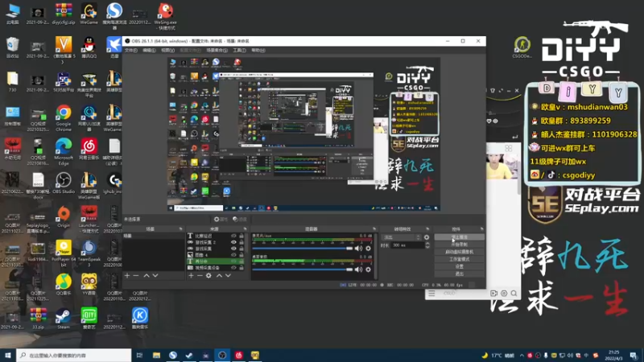Mute the microphone track speaker icon
This screenshot has height=362, width=644.
coord(358,249)
